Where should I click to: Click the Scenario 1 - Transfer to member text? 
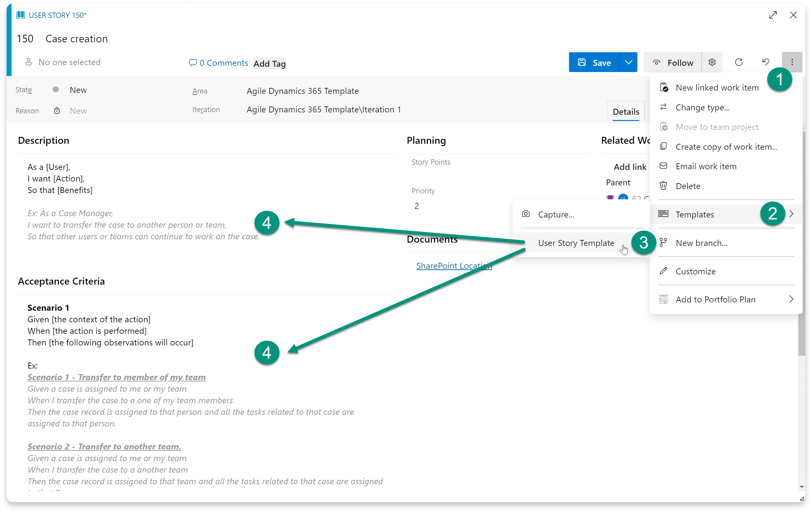click(116, 377)
